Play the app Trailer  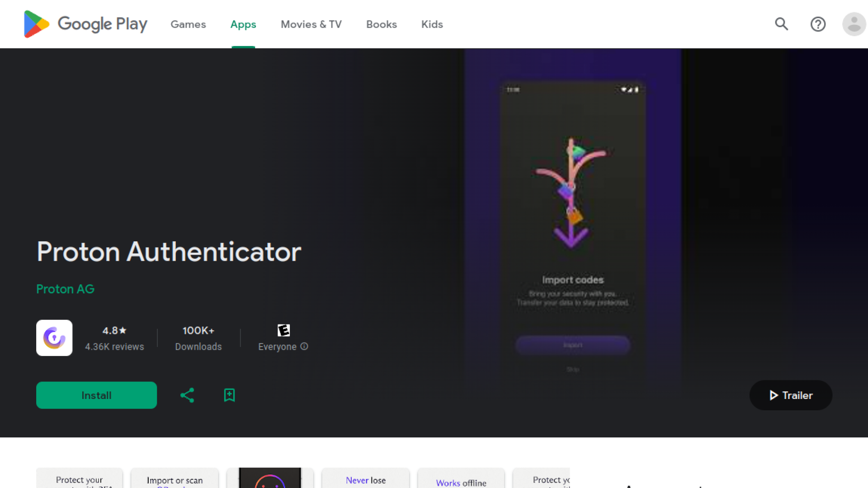(x=790, y=395)
